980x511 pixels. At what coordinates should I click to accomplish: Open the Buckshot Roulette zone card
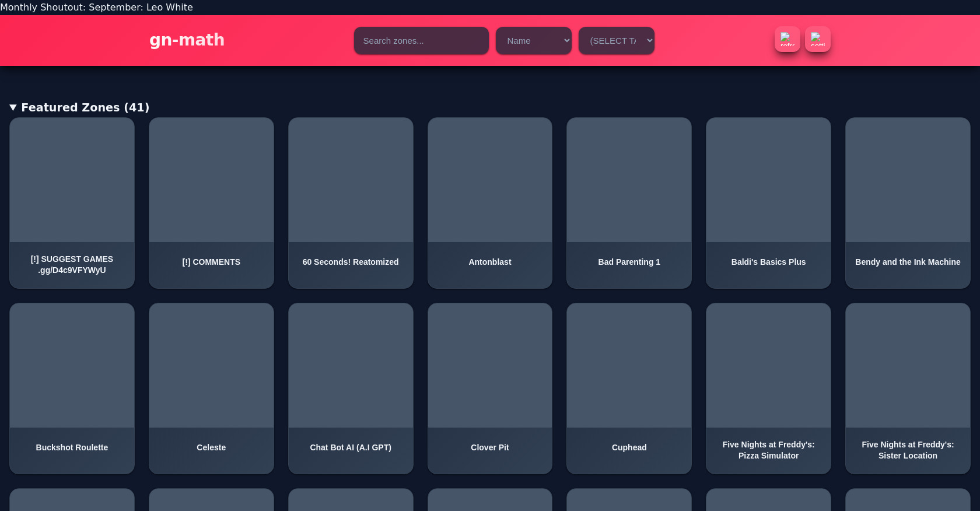72,388
